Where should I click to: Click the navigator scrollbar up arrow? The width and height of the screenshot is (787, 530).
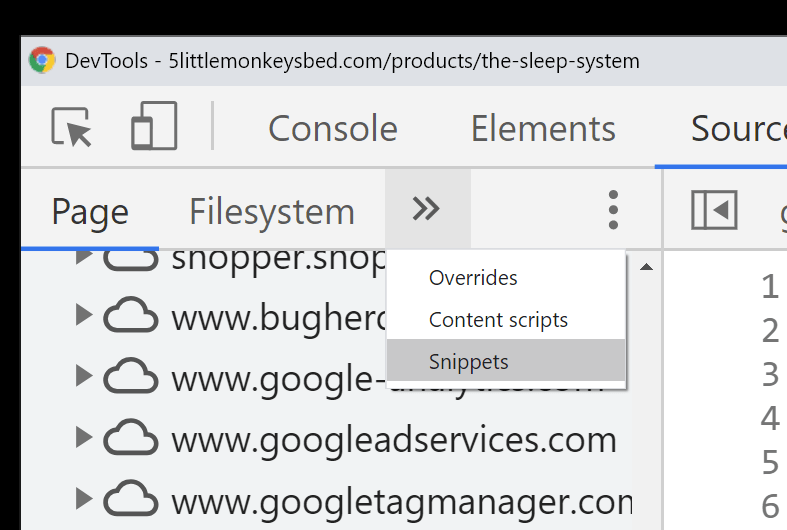click(x=646, y=267)
